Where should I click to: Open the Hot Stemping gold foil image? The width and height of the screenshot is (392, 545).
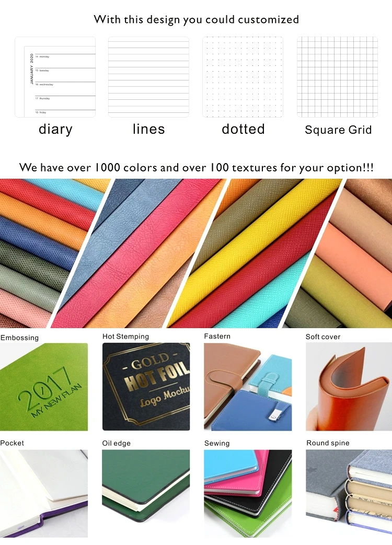click(146, 387)
